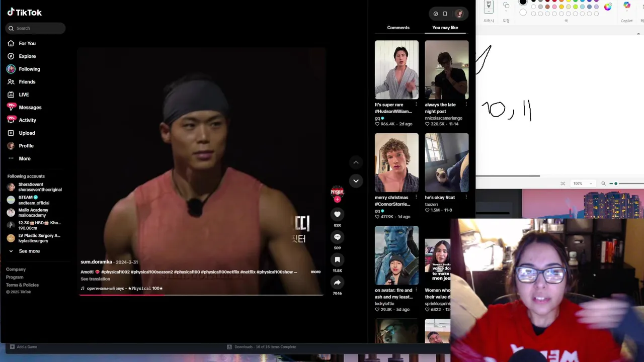Expand the caption with more
The image size is (644, 362).
click(315, 272)
